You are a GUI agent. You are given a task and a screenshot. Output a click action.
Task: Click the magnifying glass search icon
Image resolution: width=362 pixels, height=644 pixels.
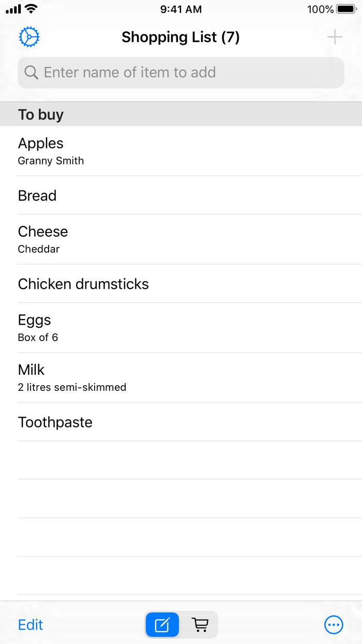31,72
